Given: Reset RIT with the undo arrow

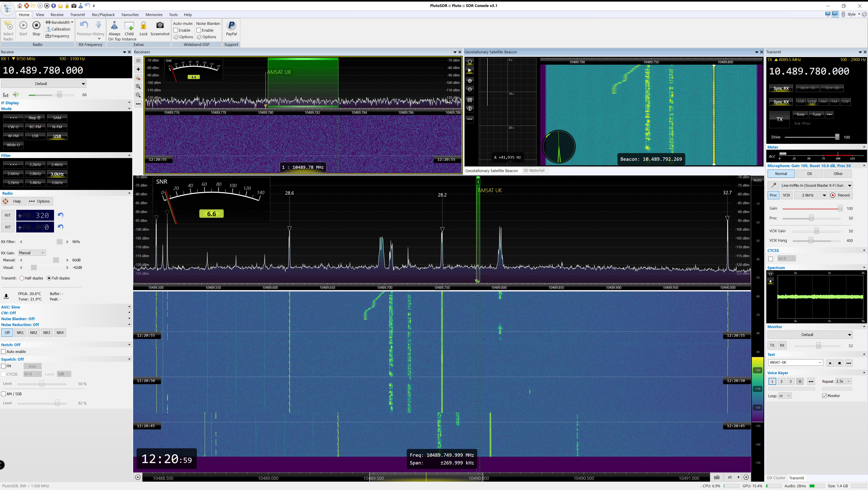Looking at the screenshot, I should (61, 215).
